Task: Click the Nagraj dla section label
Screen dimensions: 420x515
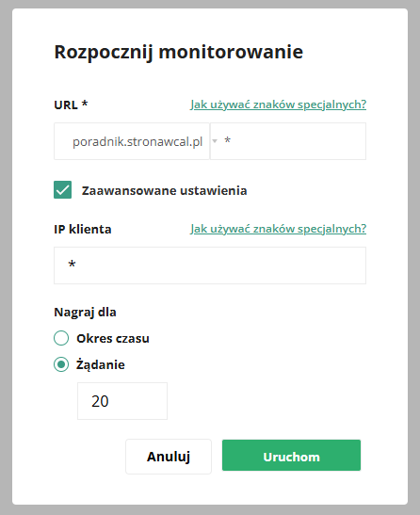Action: (85, 313)
